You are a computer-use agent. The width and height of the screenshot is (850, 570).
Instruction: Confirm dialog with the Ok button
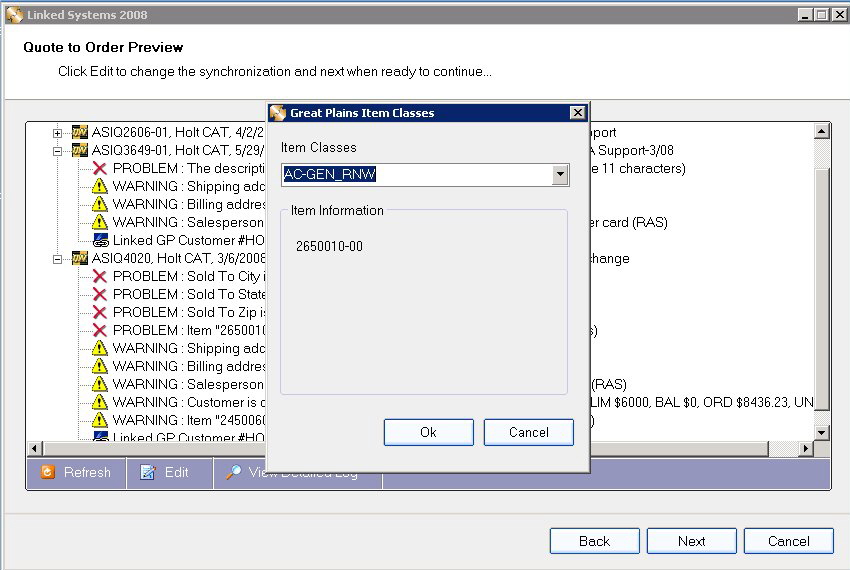(428, 432)
